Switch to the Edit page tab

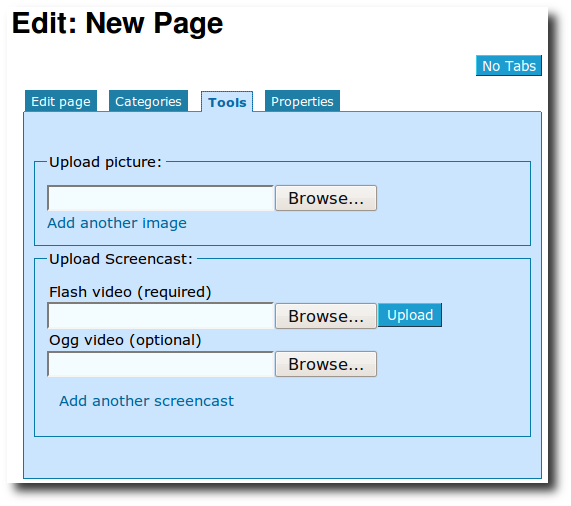coord(61,101)
